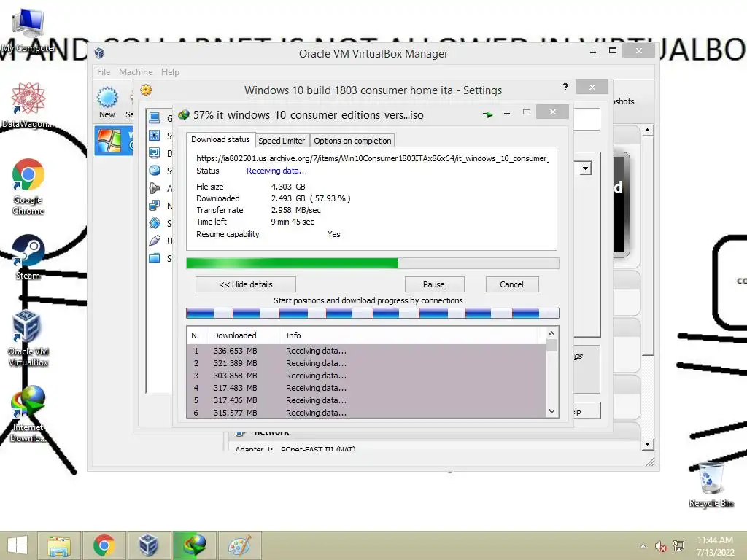Screen dimensions: 747x560
Task: Switch to Chrome in the taskbar
Action: coord(104,545)
